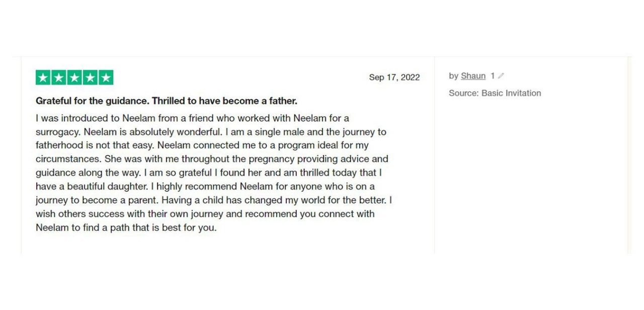Click the line starting "journey to become a parent"
Screen dimensions: 644x310
pos(214,200)
